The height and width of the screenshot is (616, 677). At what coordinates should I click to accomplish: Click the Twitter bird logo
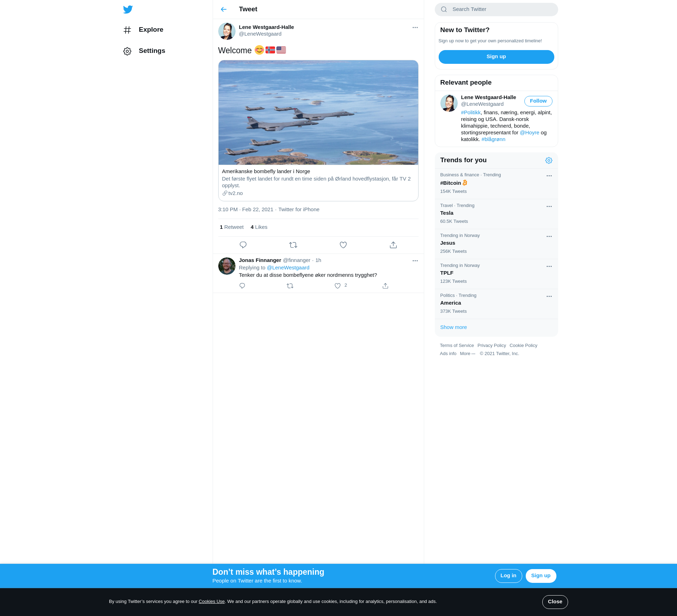(128, 10)
